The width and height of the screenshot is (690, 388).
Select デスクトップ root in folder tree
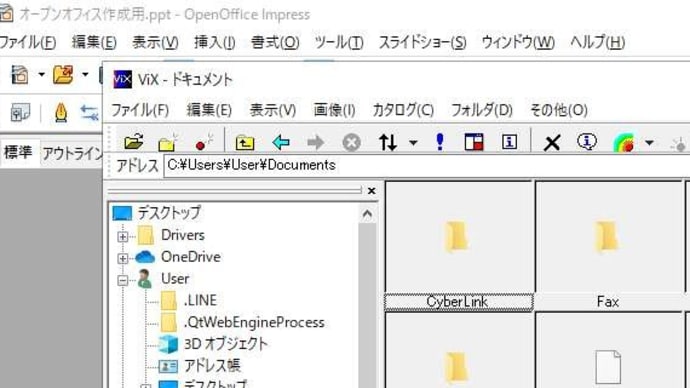pyautogui.click(x=169, y=213)
